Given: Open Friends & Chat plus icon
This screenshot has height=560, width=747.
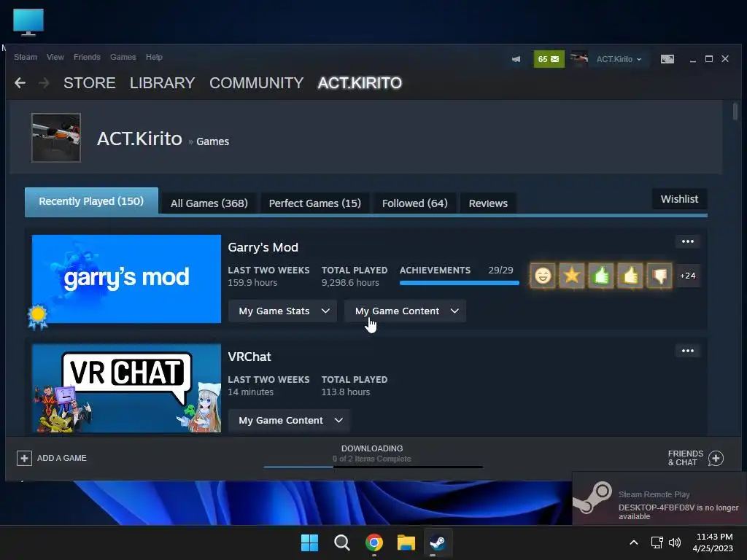Looking at the screenshot, I should (716, 458).
